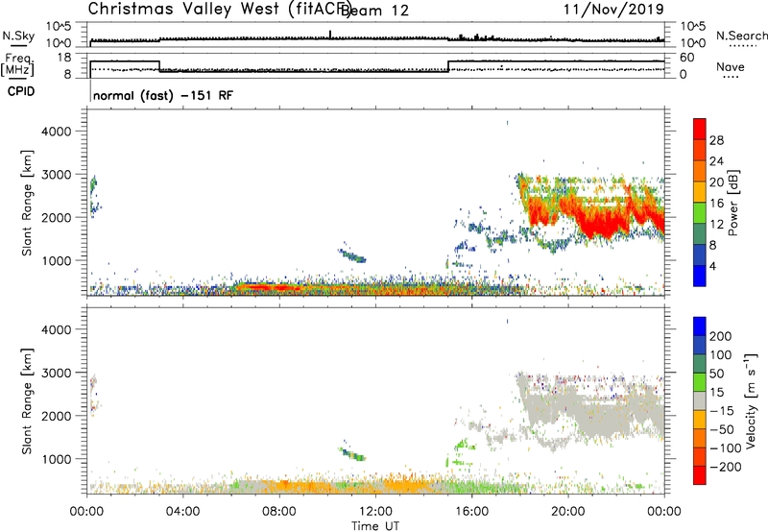
Task: Pick the gray Velocity band between -15 and 15
Action: pos(700,400)
